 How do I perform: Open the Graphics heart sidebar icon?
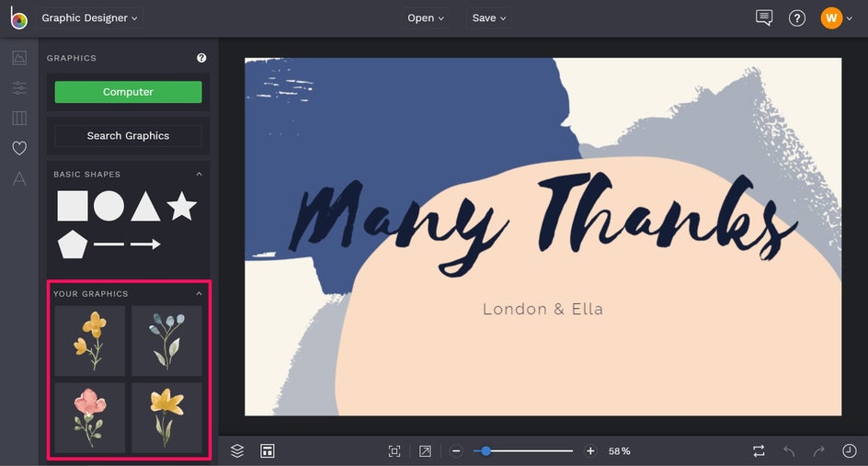point(19,148)
